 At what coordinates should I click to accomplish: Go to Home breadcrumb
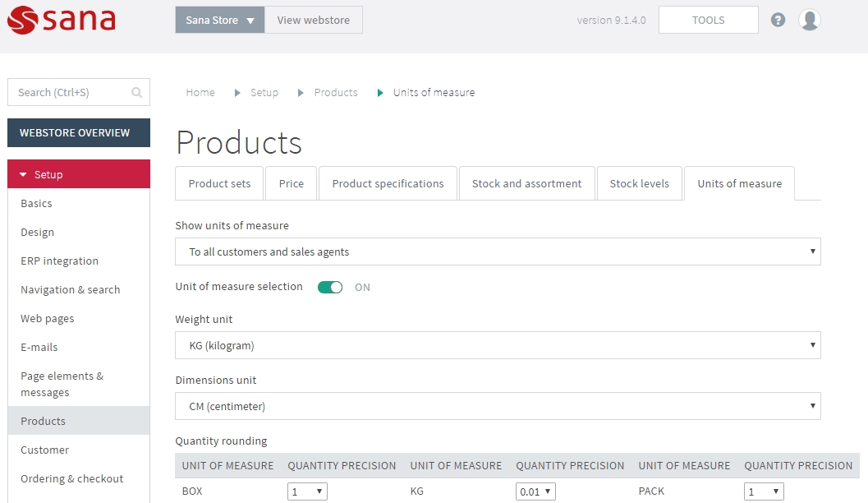[200, 93]
